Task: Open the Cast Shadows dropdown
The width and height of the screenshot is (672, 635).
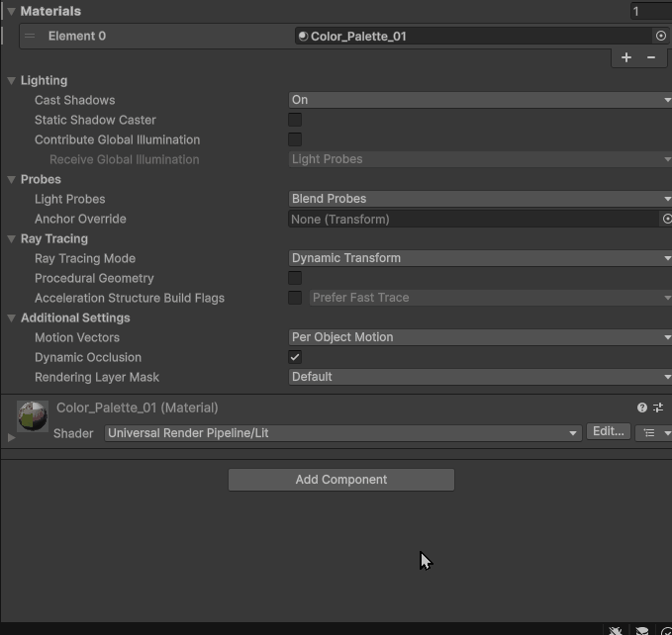Action: tap(479, 100)
